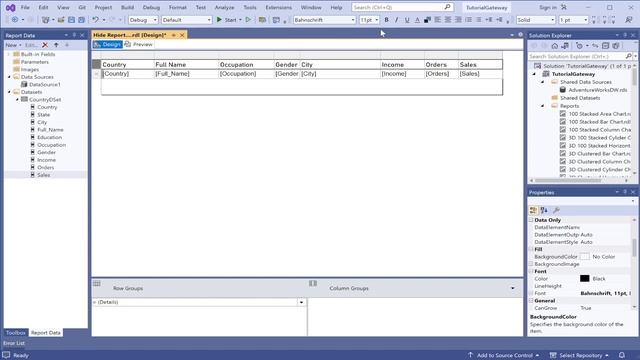Toggle Italic formatting in the toolbar

tap(396, 20)
